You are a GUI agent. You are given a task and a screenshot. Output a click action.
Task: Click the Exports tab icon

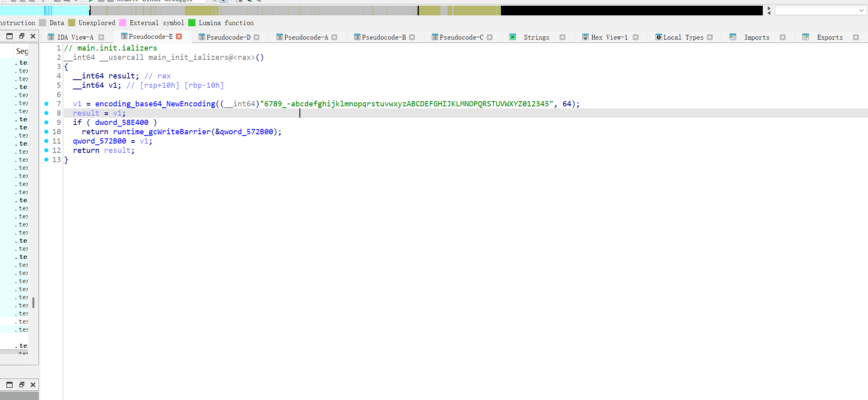pos(805,37)
